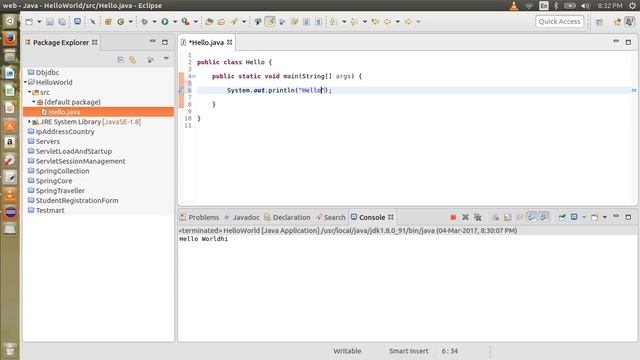Image resolution: width=640 pixels, height=360 pixels.
Task: Open the New Java Class dropdown arrow
Action: click(x=131, y=22)
